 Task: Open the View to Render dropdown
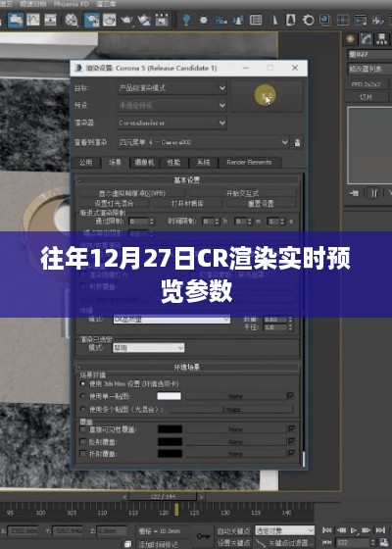coord(204,142)
